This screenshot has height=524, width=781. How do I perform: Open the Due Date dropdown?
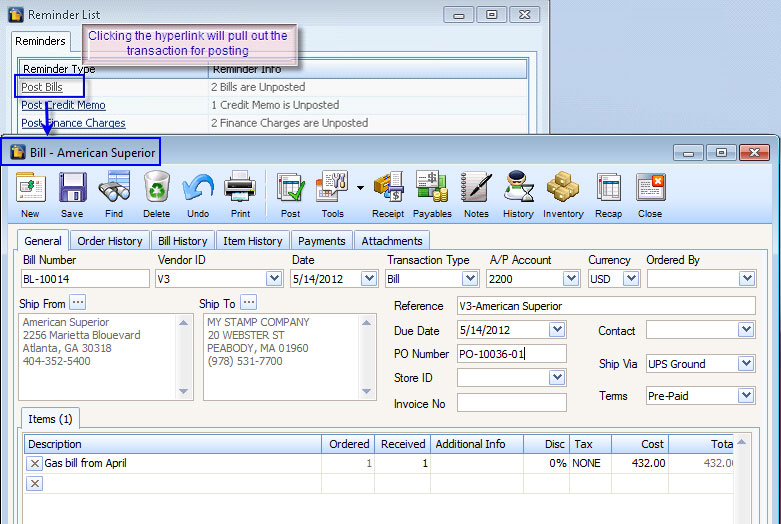557,329
